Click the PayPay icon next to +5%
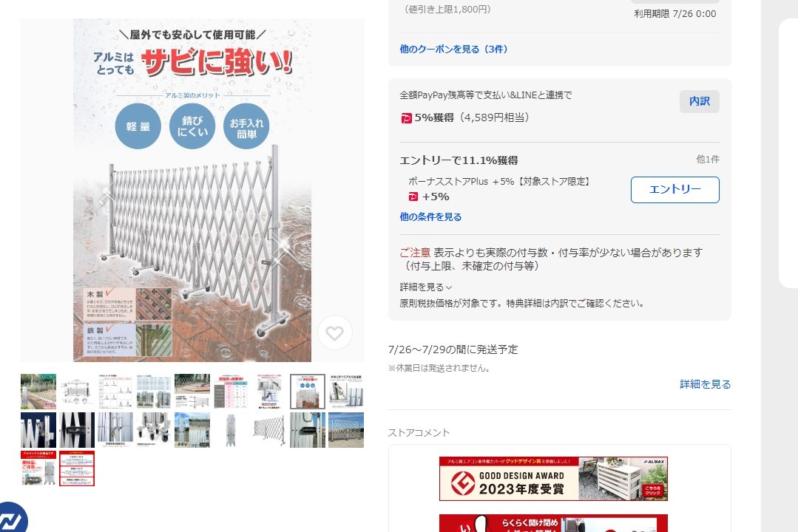The width and height of the screenshot is (798, 532). (x=413, y=197)
